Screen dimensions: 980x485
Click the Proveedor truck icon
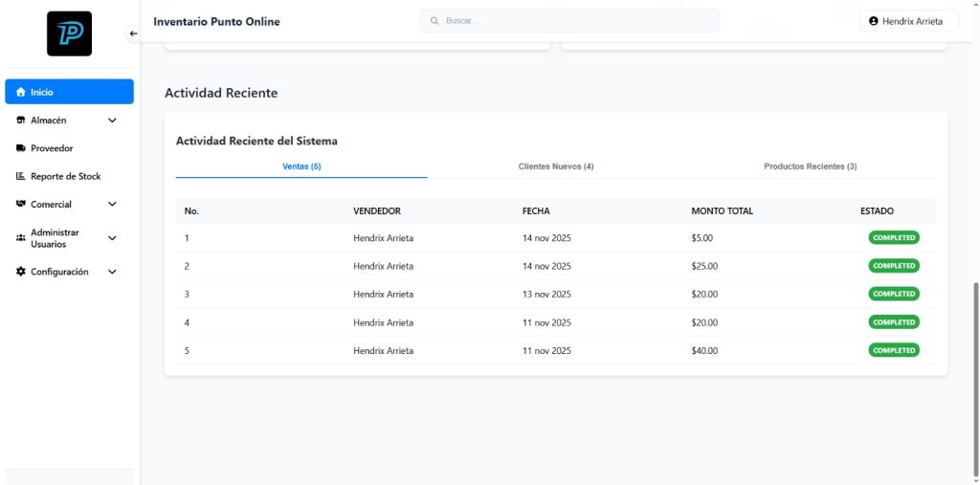point(20,148)
